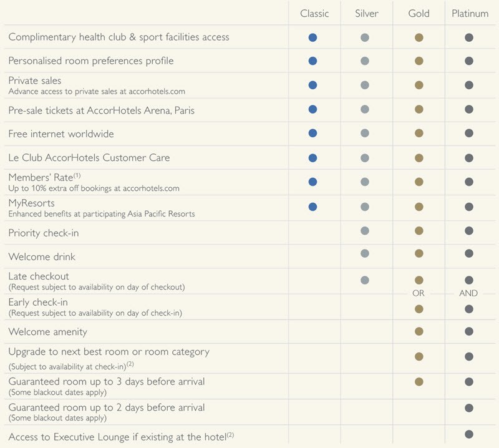Viewport: 499px width, 448px height.
Task: Select the Classic column header
Action: pyautogui.click(x=314, y=13)
